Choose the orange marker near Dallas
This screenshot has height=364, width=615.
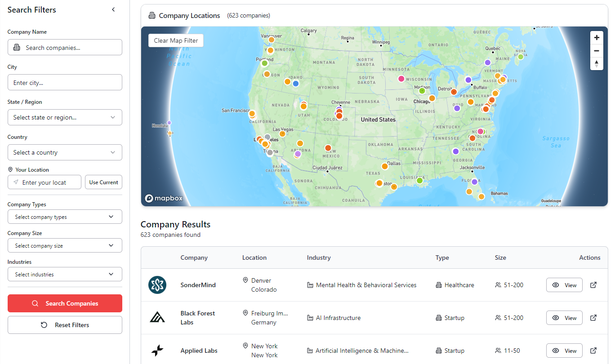[384, 166]
